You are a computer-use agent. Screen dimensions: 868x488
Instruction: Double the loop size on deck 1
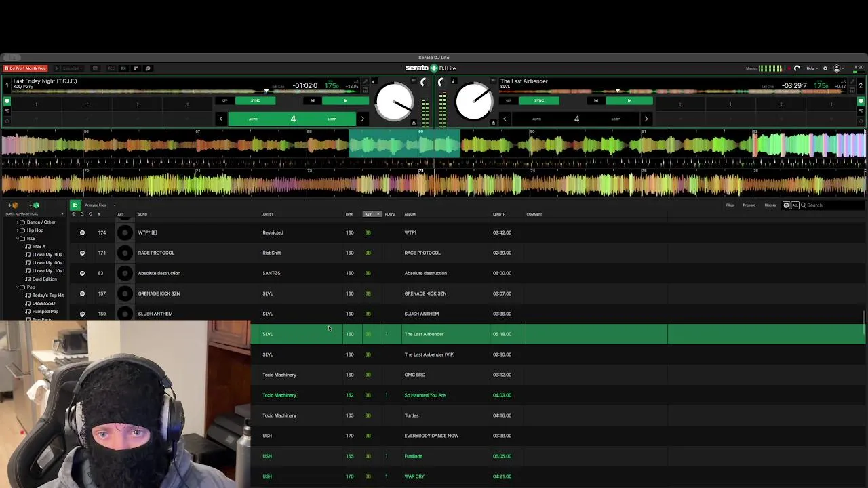tap(362, 119)
